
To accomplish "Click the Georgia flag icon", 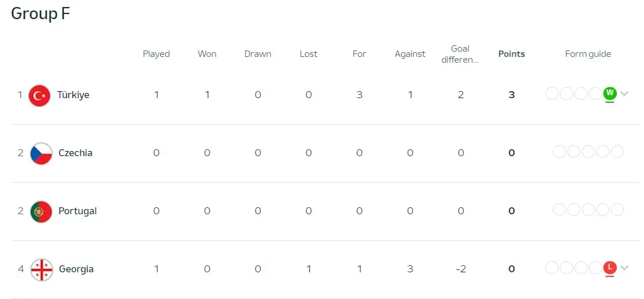I will click(41, 269).
